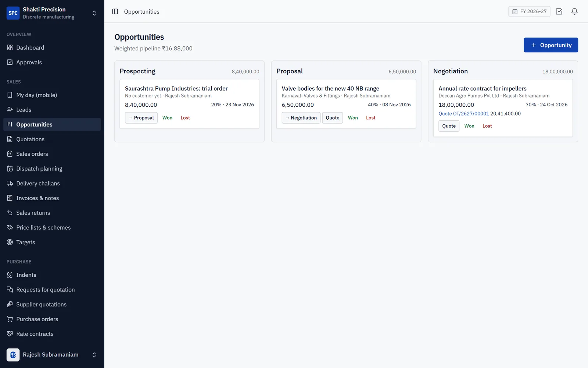Click the Approvals check icon
588x368 pixels.
coord(10,62)
